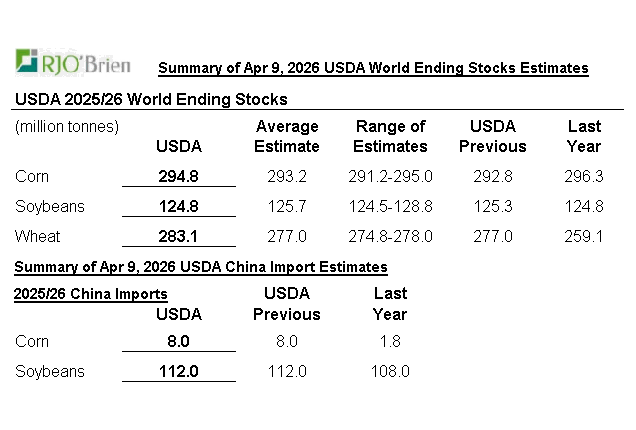Click the Range of Estimates column header

[390, 136]
